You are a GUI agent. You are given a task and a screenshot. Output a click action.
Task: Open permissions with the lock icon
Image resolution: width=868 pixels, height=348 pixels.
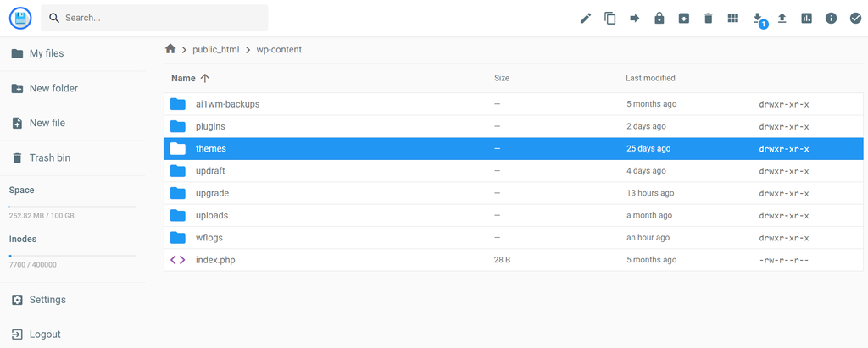tap(659, 18)
